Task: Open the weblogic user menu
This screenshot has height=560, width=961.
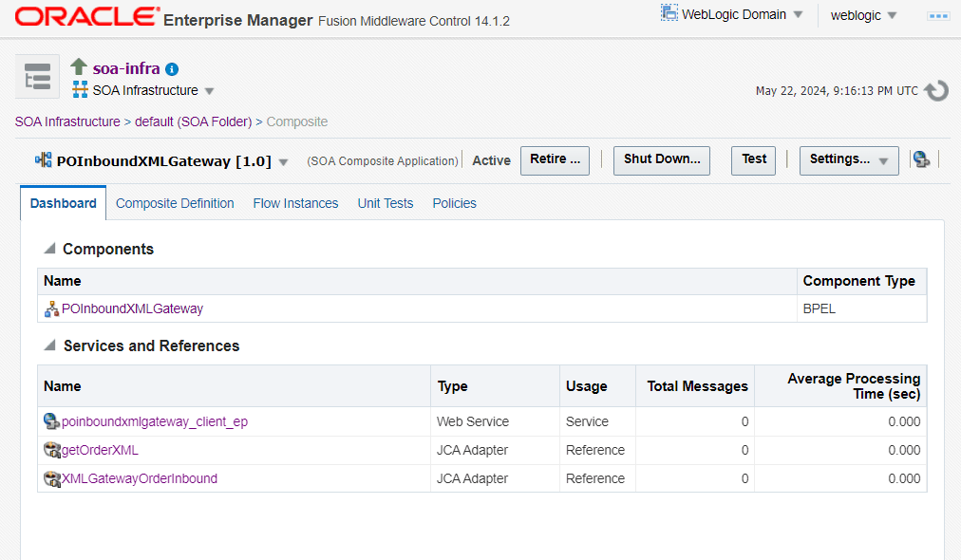Action: tap(863, 15)
